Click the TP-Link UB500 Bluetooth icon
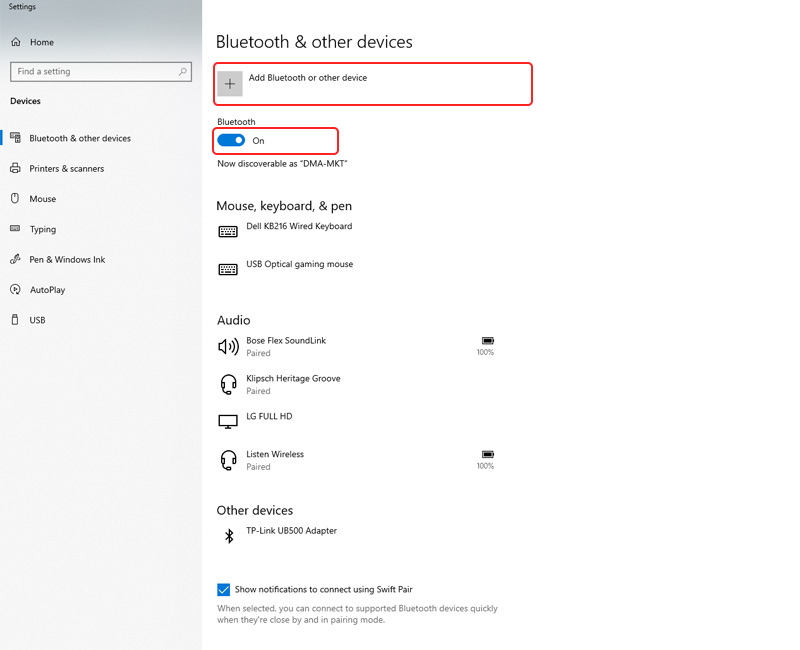The height and width of the screenshot is (650, 800). (x=228, y=536)
